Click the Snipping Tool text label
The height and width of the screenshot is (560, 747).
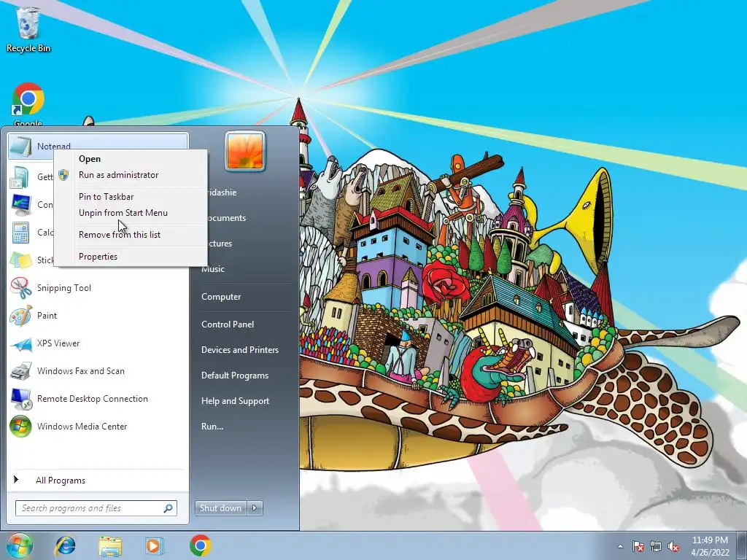pyautogui.click(x=64, y=287)
